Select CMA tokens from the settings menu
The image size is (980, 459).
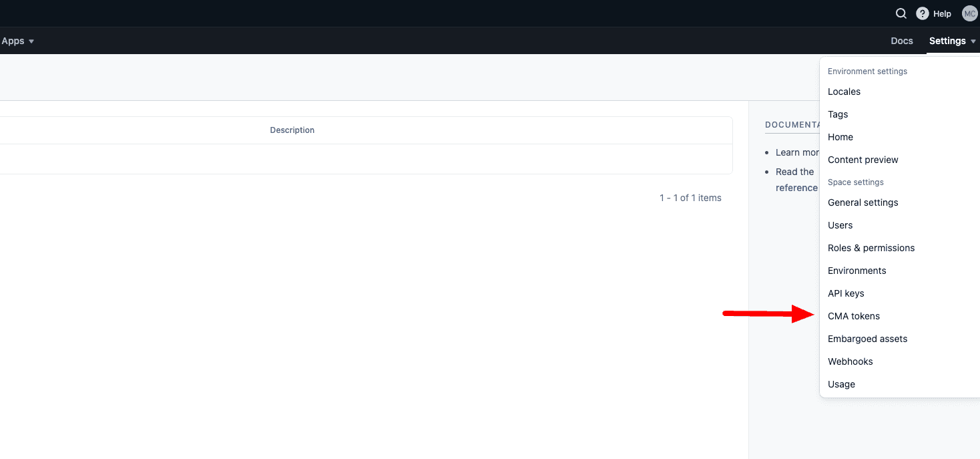tap(854, 315)
